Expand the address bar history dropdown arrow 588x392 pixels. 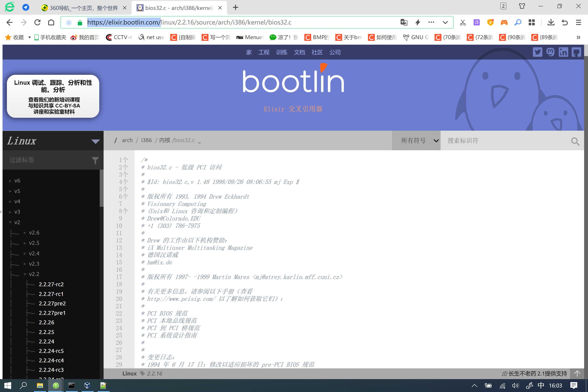pyautogui.click(x=445, y=23)
